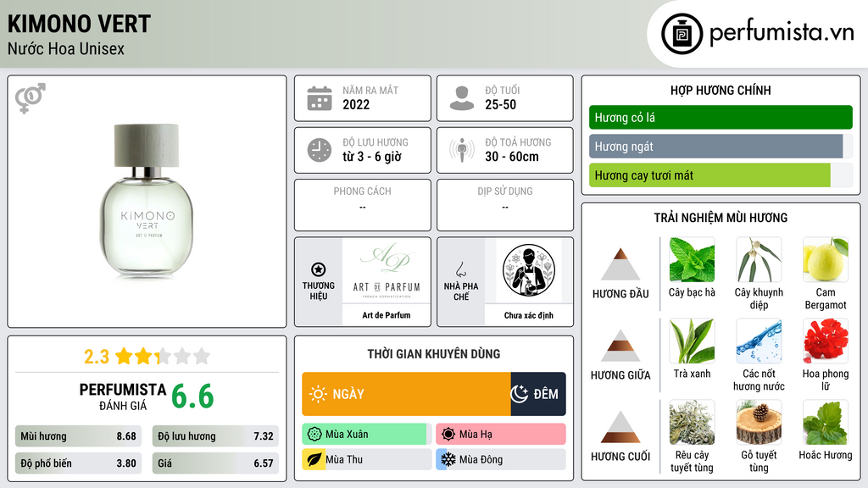
Task: Click the sun icon in the Ngày bar
Action: (319, 394)
